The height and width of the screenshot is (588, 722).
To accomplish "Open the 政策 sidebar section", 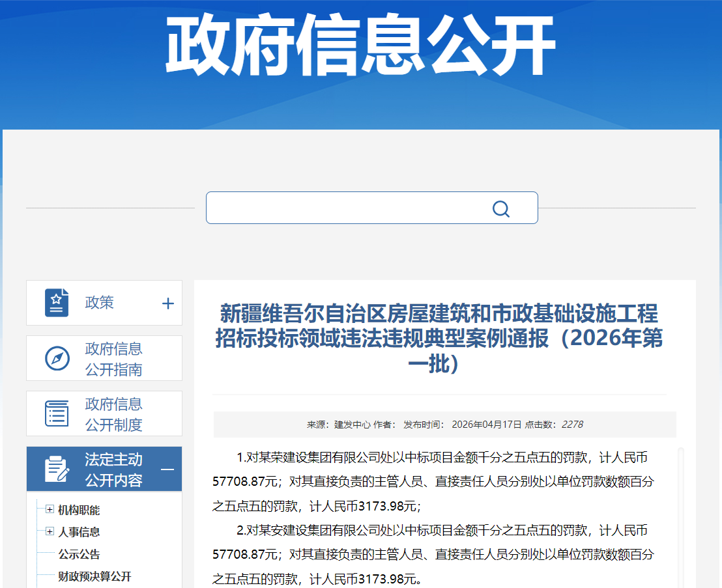I will [x=104, y=303].
